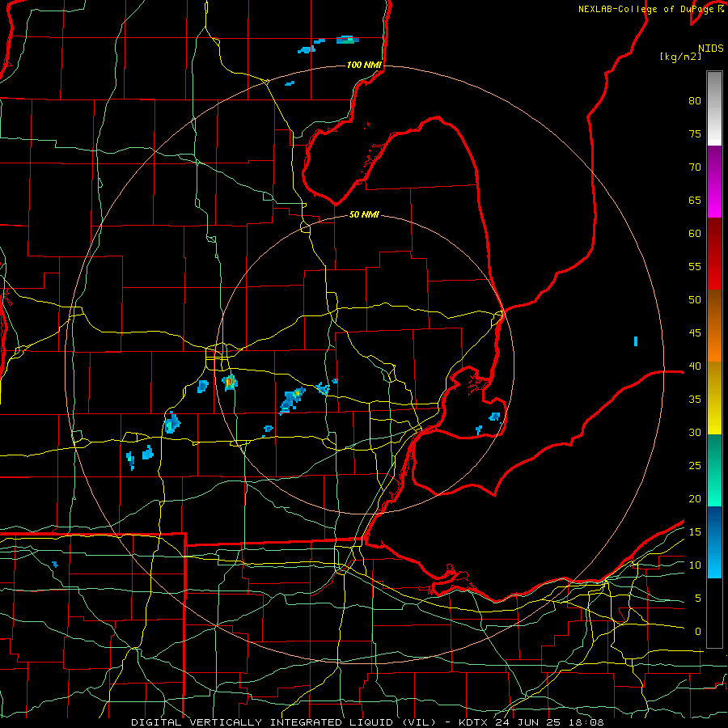Click the scale value 50
Screen dimensions: 728x728
click(695, 300)
